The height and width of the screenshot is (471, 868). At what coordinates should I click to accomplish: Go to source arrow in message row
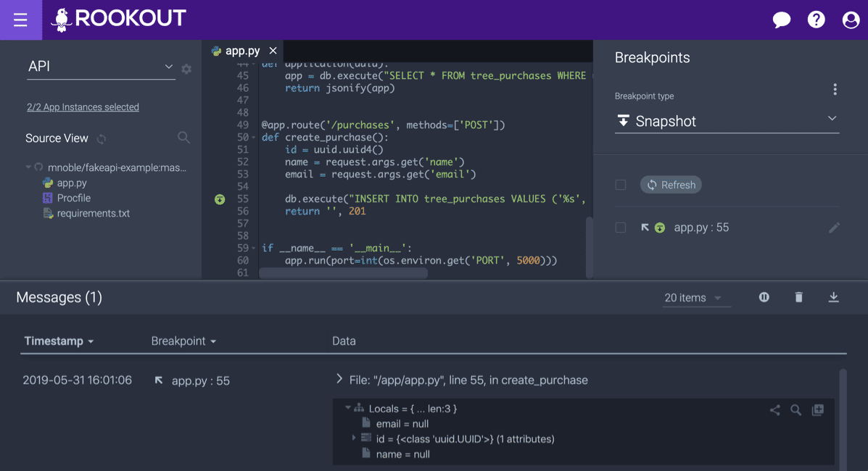click(x=159, y=380)
